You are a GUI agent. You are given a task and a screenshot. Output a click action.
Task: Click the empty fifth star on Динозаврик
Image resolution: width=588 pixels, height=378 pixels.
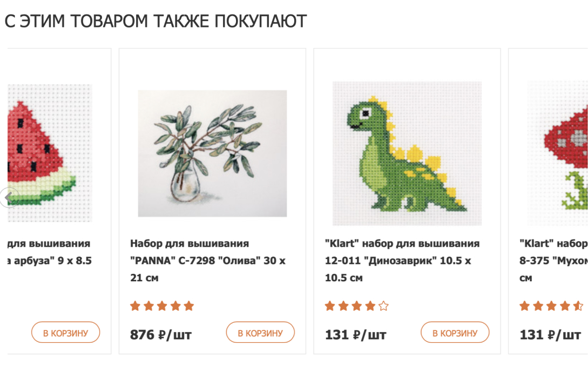383,306
